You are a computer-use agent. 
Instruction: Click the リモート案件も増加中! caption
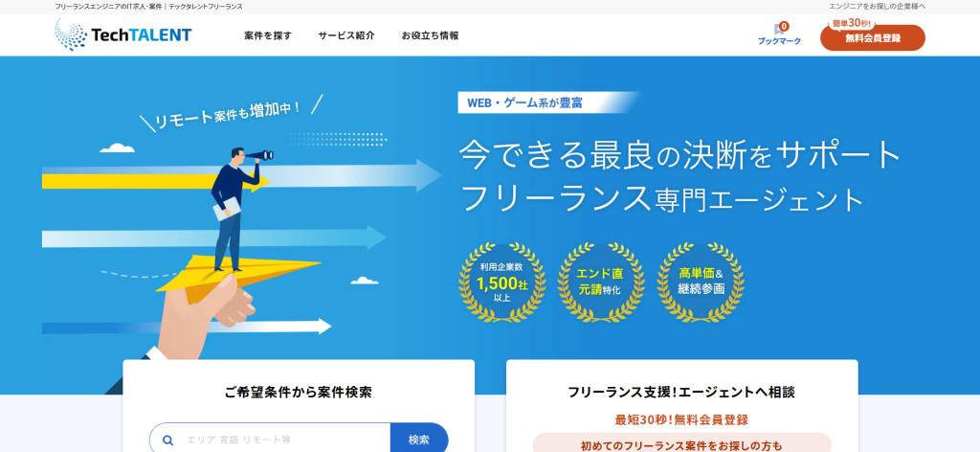[228, 112]
